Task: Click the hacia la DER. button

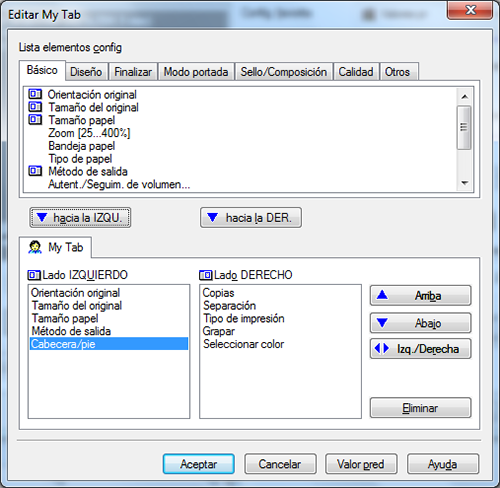Action: [251, 218]
